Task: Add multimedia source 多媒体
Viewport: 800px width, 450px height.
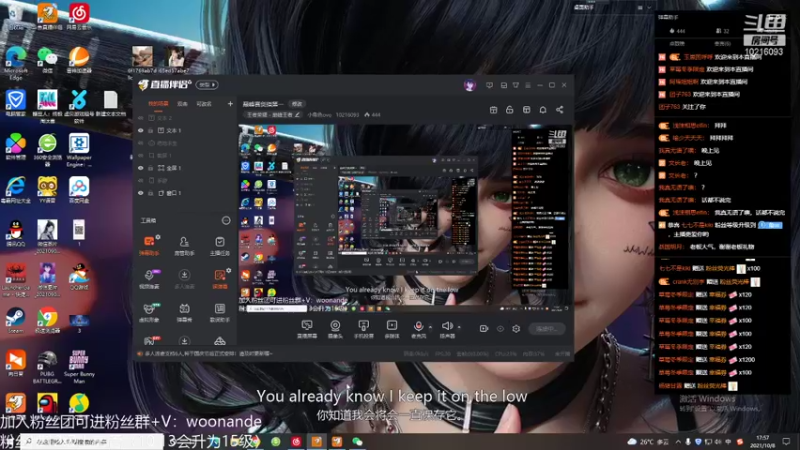Action: point(391,329)
